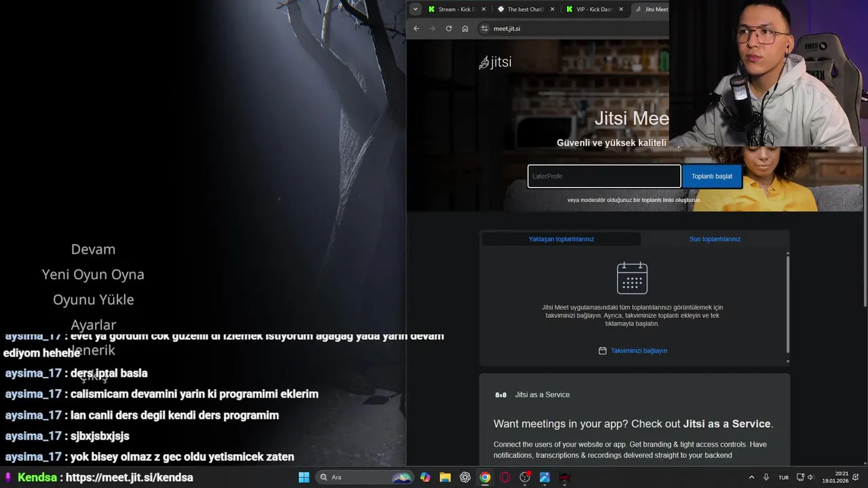Click the meeting name input field

pyautogui.click(x=604, y=176)
